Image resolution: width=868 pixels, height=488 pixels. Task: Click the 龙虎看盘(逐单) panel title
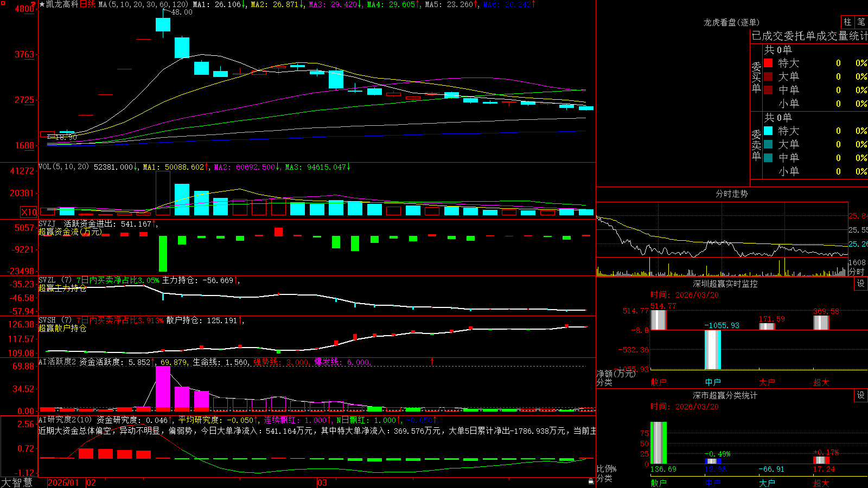(x=732, y=22)
